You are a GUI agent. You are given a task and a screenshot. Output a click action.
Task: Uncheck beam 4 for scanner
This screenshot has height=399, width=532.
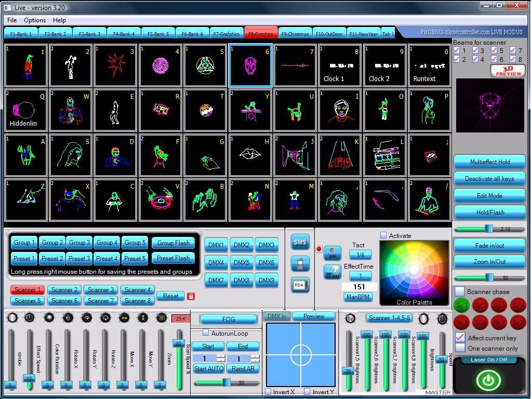[475, 59]
